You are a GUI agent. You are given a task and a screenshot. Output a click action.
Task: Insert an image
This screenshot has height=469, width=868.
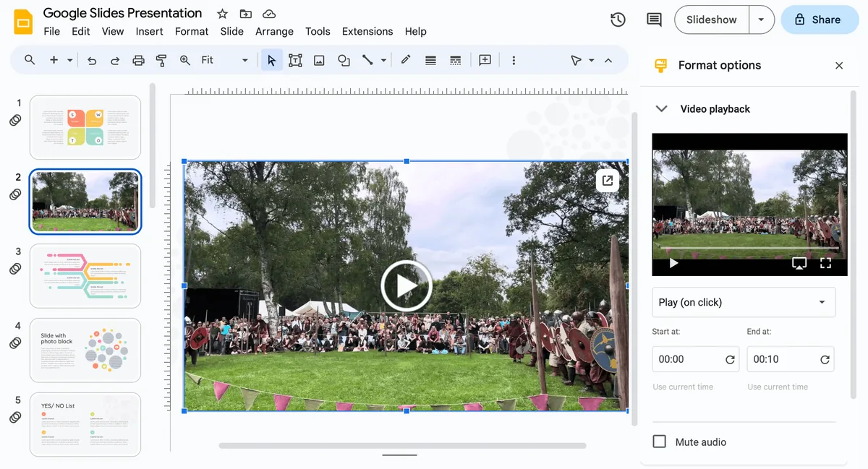pyautogui.click(x=319, y=60)
